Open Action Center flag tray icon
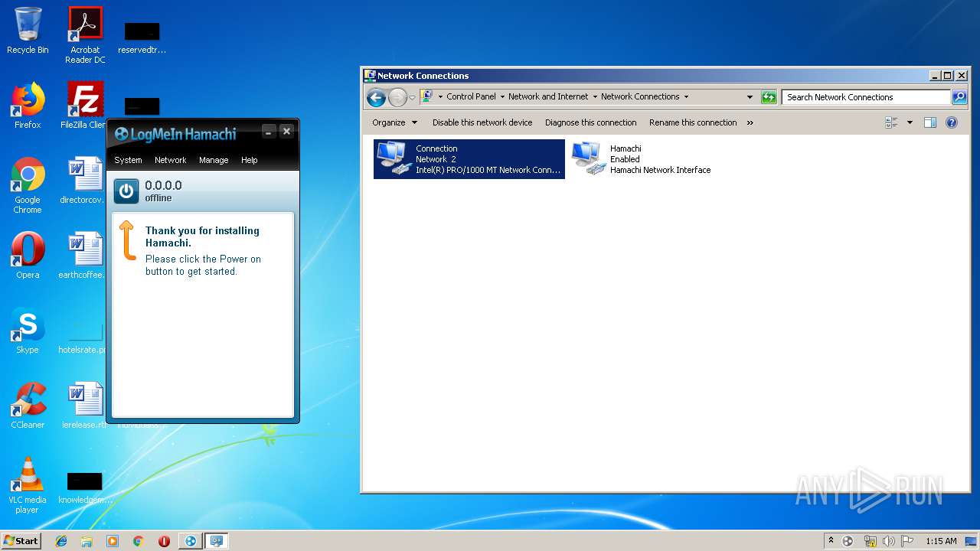The height and width of the screenshot is (551, 980). click(907, 541)
